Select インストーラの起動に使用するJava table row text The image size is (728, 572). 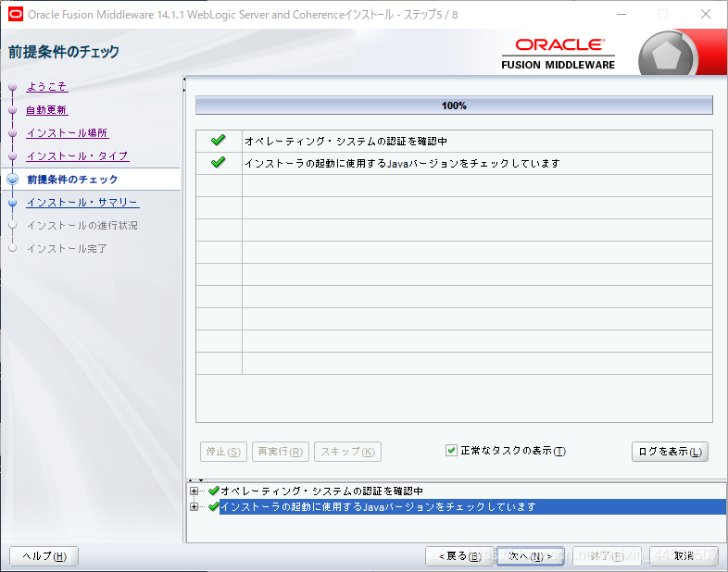click(402, 163)
